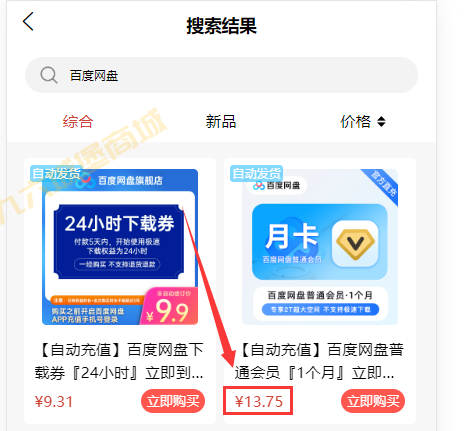This screenshot has height=431, width=465.
Task: Click the ¥9.31 price label
Action: [54, 401]
